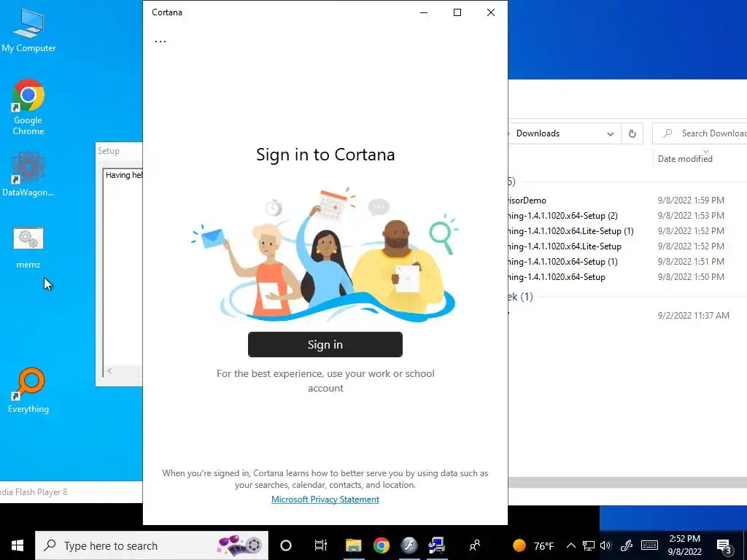Click the Cortana circle taskbar button
The image size is (747, 560).
click(x=286, y=545)
